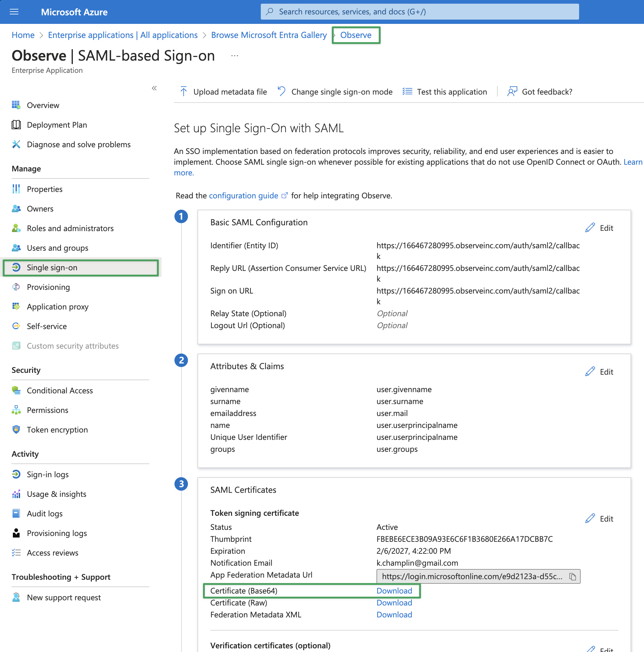Download the Federation Metadata XML
This screenshot has width=644, height=652.
[x=394, y=615]
